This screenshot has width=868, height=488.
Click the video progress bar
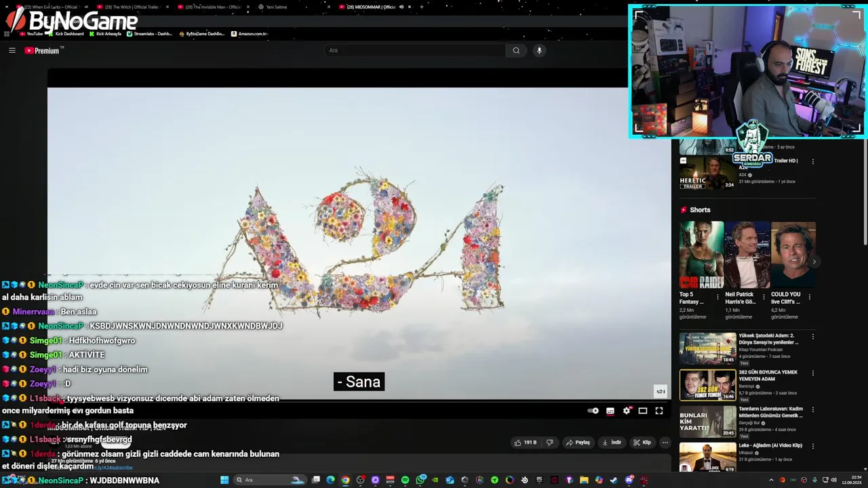tap(359, 403)
